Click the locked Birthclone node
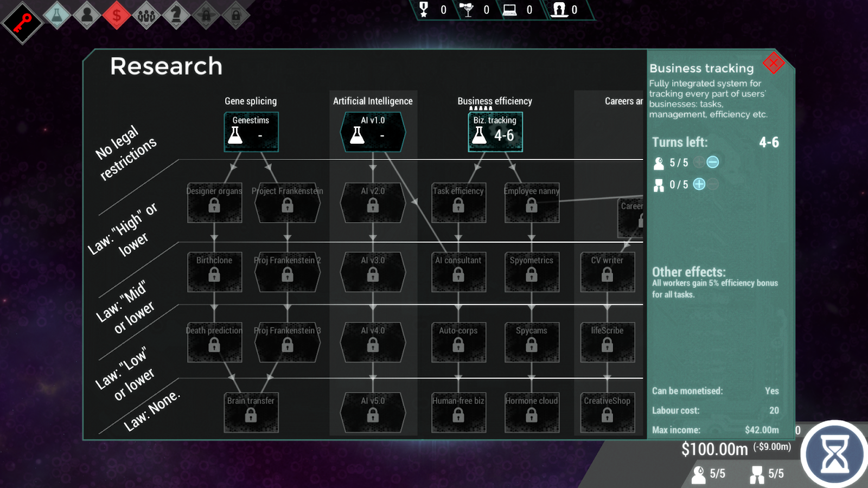This screenshot has width=868, height=488. [x=214, y=272]
